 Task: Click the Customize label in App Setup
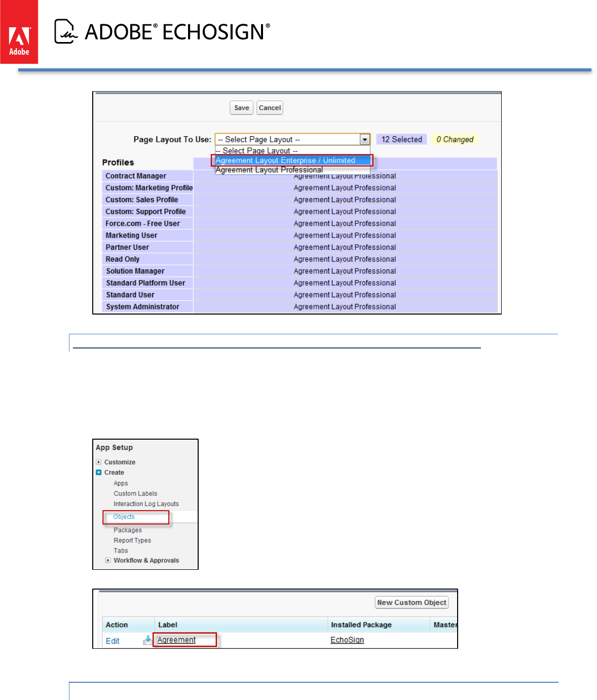(x=120, y=462)
